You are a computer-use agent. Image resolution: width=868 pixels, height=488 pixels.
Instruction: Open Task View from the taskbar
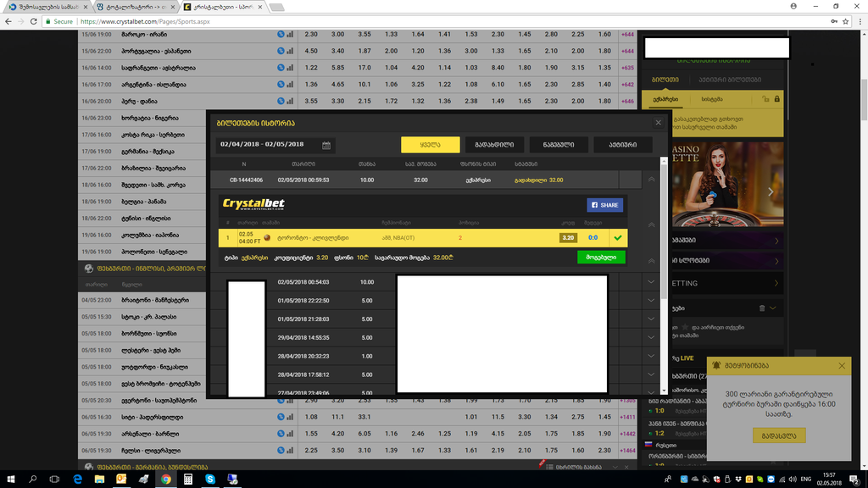[54, 480]
